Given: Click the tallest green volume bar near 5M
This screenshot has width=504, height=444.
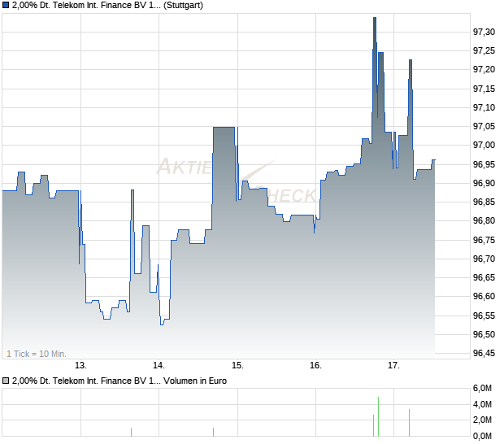Looking at the screenshot, I should click(x=378, y=416).
